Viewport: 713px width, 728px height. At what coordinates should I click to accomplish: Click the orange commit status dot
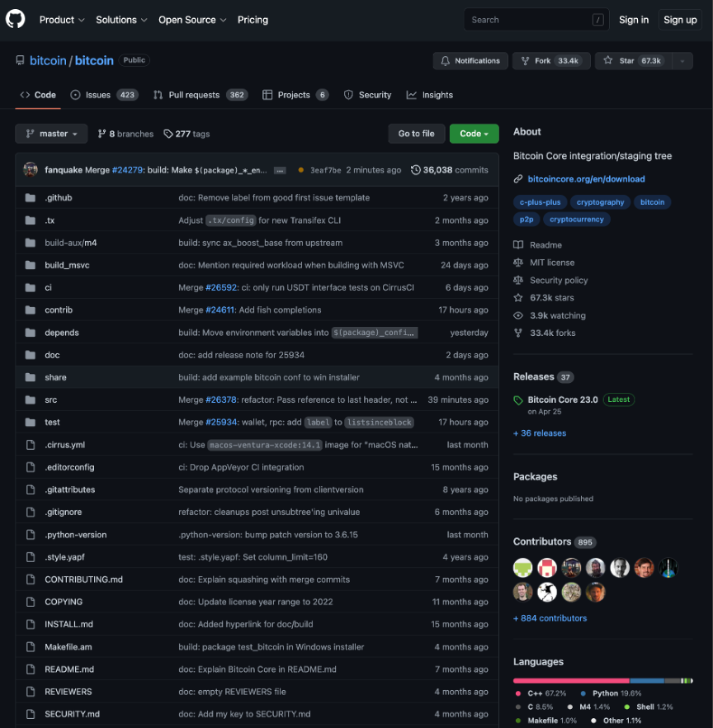click(x=300, y=170)
